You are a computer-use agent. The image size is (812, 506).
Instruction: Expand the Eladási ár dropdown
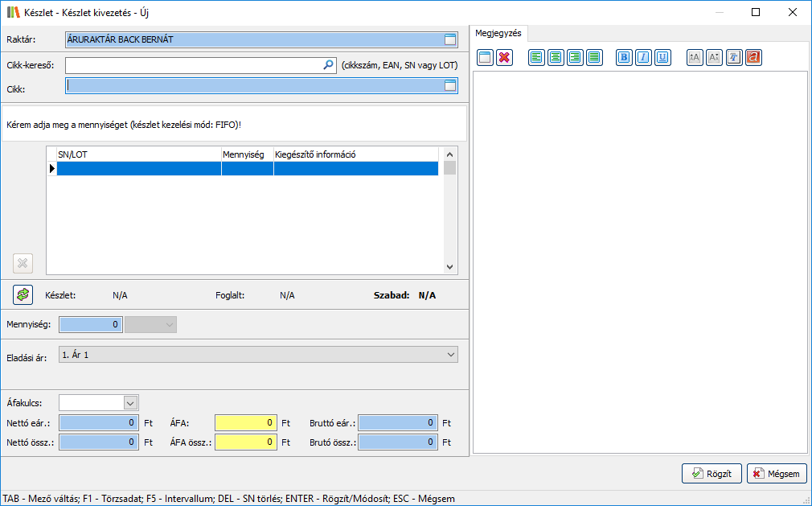(x=450, y=354)
